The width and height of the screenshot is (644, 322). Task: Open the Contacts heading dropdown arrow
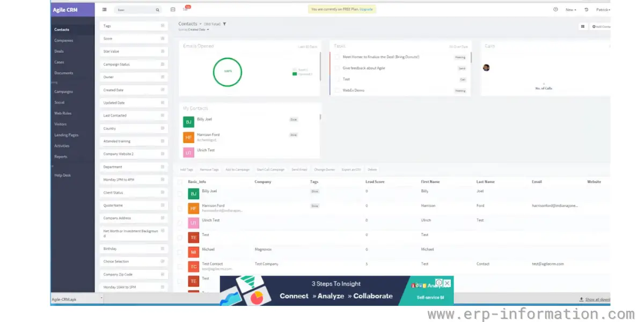200,24
